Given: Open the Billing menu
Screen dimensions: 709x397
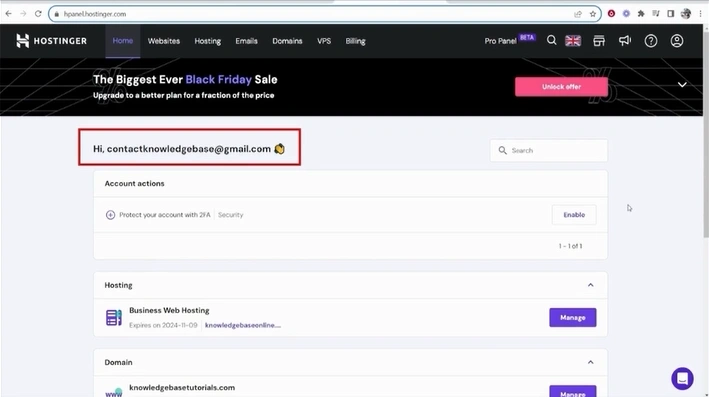Looking at the screenshot, I should click(x=355, y=41).
